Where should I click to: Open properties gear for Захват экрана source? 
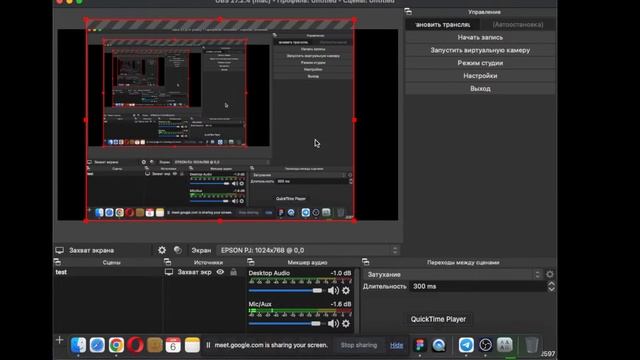tap(162, 250)
